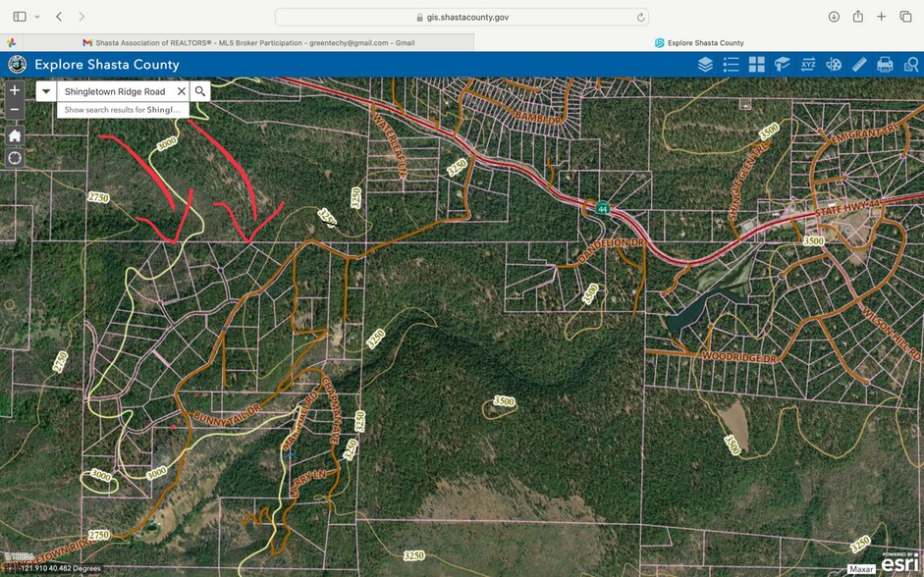Open the Bookmarks tool
The image size is (924, 577).
coord(782,64)
